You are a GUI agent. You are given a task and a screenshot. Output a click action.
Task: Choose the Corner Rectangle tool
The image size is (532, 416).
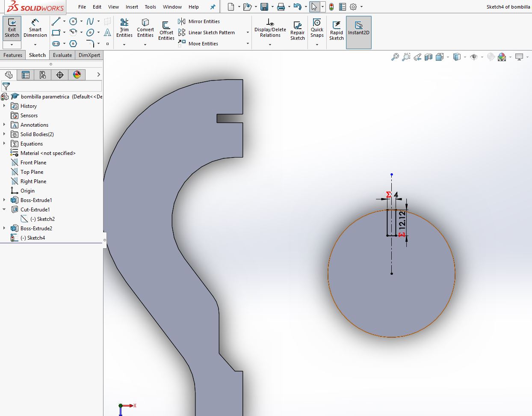(x=56, y=33)
